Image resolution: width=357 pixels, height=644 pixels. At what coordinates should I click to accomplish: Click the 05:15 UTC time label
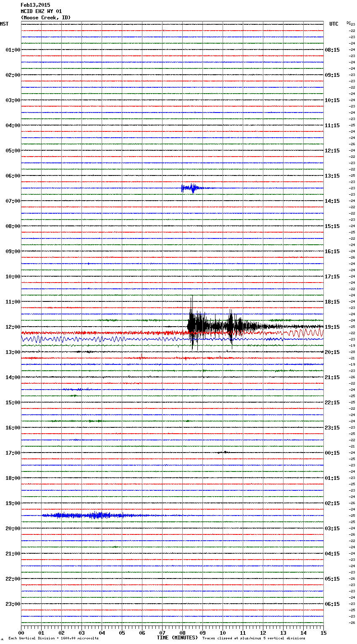point(332,579)
